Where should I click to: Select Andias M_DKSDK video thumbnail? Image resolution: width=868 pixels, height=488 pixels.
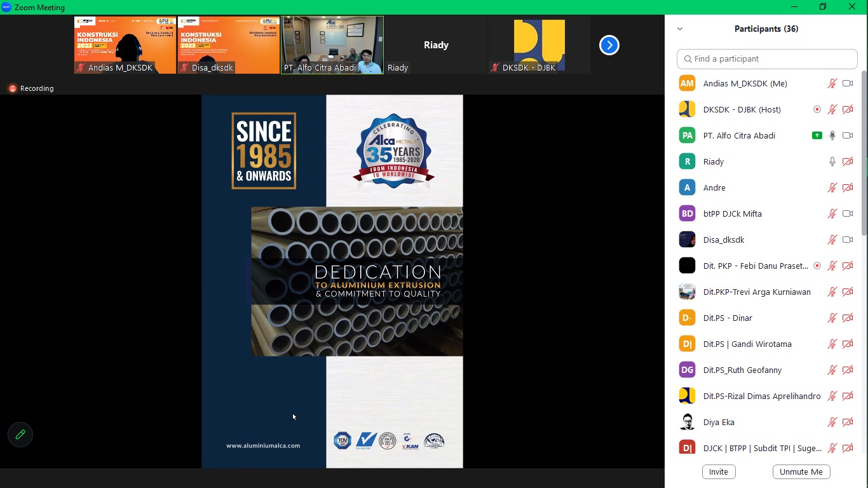coord(125,45)
